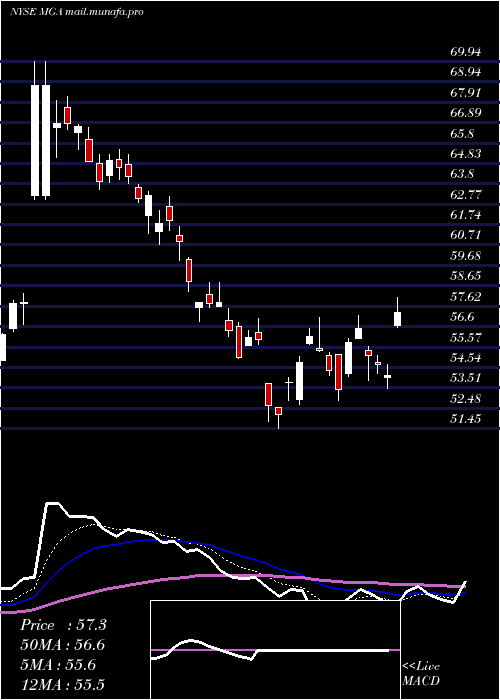This screenshot has height=700, width=500.
Task: Select the 65.8 price axis label
Action: pos(462,133)
